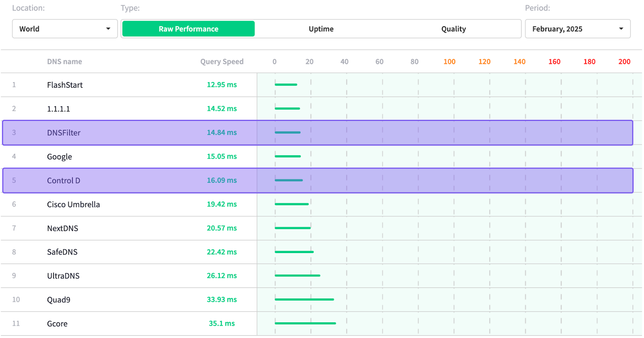Click the 20 axis scale label

[x=309, y=62]
